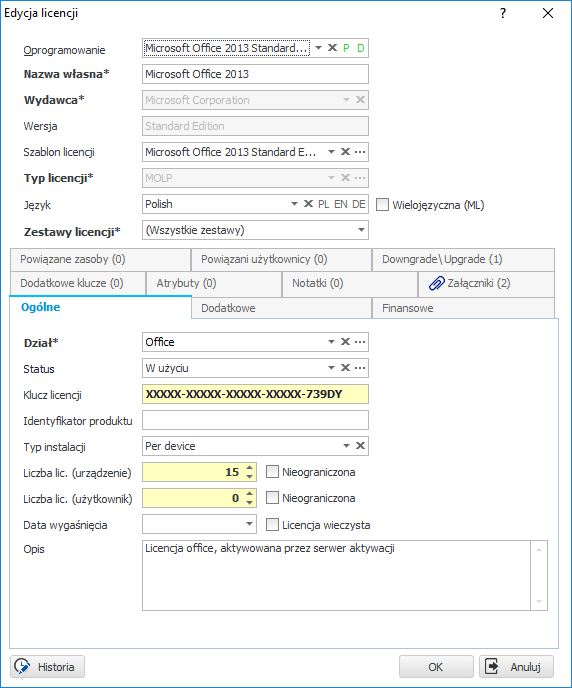Click Opis scrollbar down arrow

(539, 602)
